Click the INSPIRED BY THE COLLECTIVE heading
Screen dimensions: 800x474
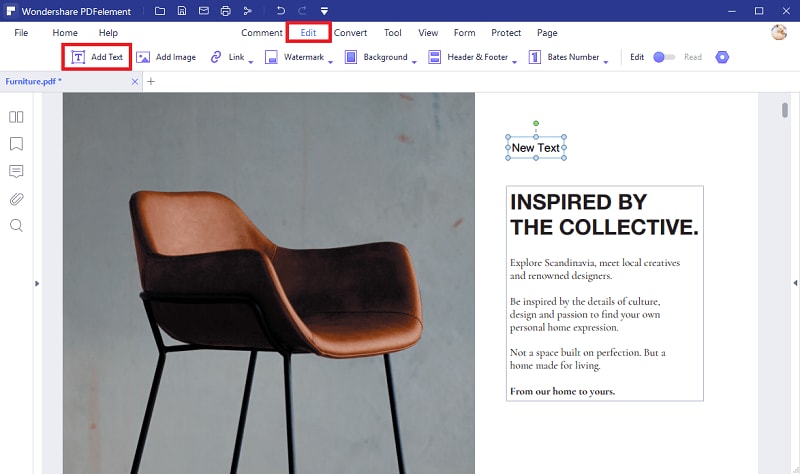604,215
